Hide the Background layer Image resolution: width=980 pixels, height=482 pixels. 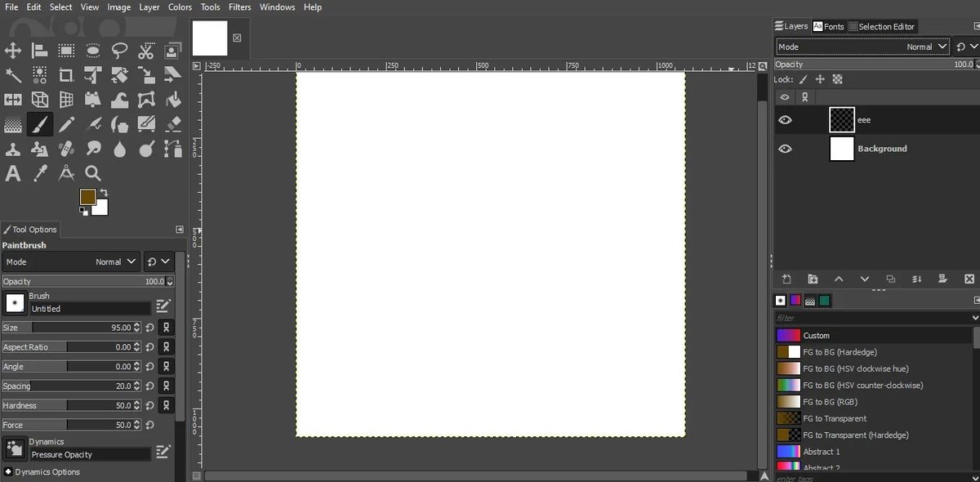(x=785, y=149)
